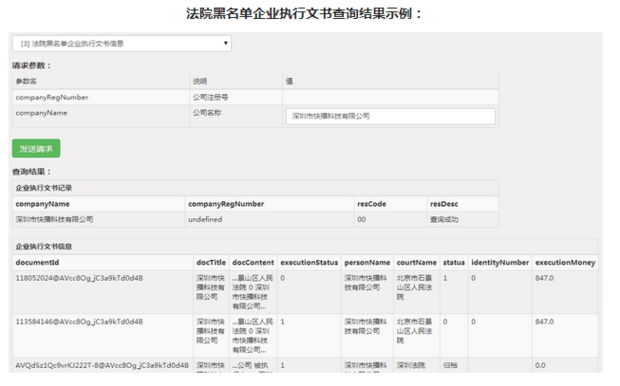Click the identityNumber column header
Viewport: 620px width, 386px height.
coord(500,263)
